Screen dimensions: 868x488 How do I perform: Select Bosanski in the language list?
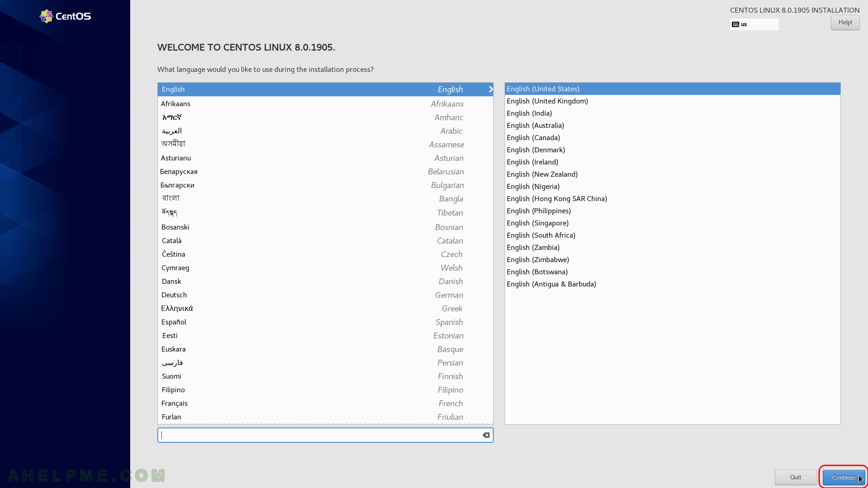coord(325,227)
